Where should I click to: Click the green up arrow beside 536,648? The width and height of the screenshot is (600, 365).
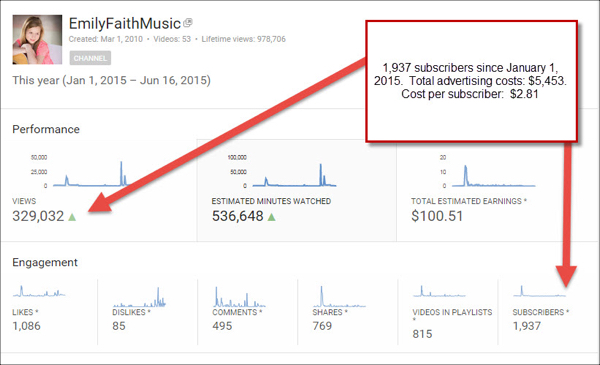(271, 217)
